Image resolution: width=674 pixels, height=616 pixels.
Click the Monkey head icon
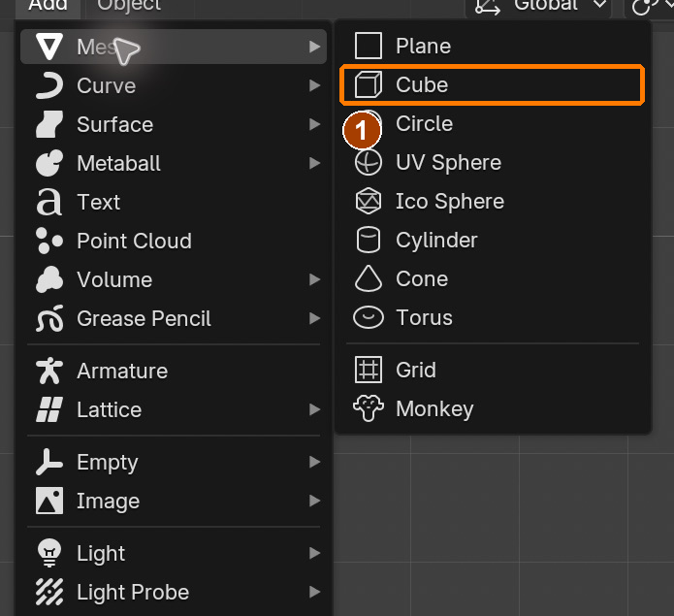(x=369, y=408)
